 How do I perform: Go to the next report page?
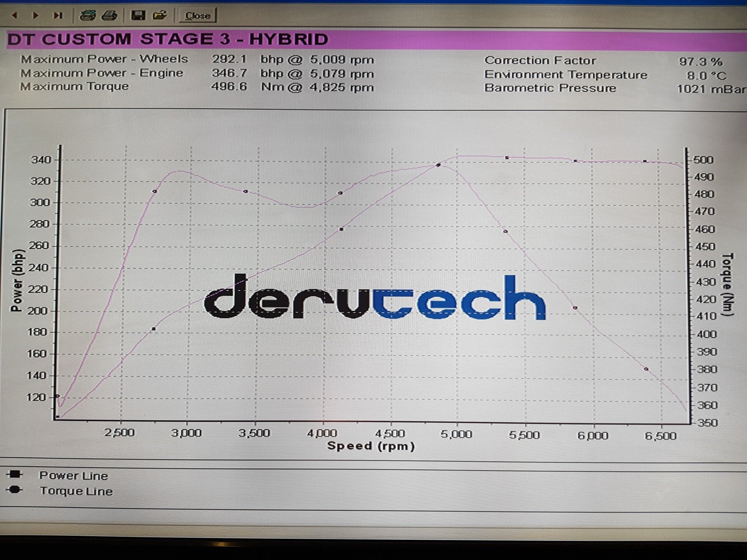pos(36,16)
